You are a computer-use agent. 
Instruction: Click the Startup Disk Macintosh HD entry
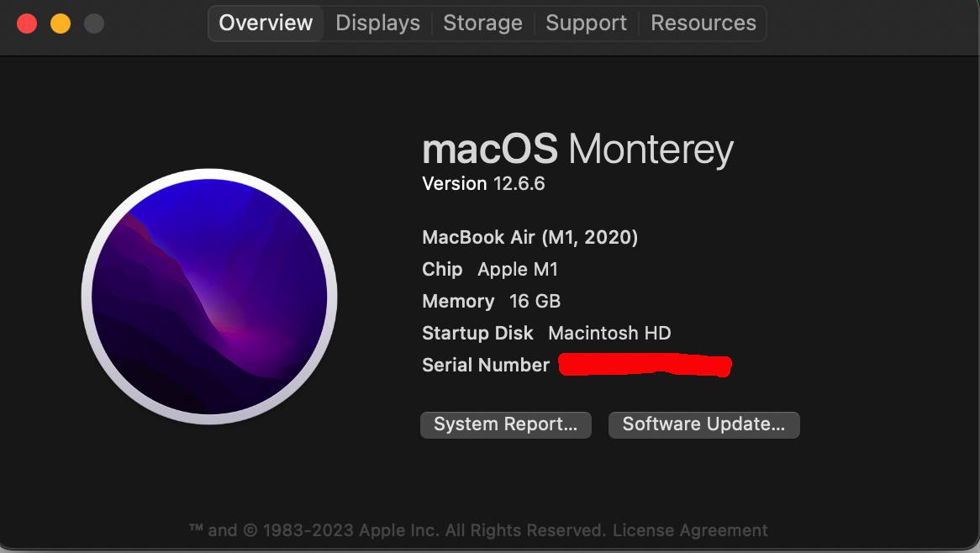pos(546,333)
